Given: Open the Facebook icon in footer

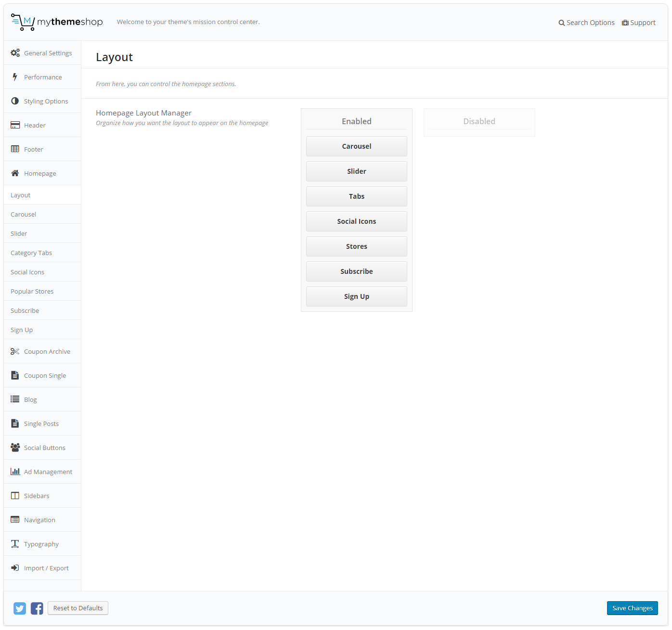Looking at the screenshot, I should click(37, 608).
